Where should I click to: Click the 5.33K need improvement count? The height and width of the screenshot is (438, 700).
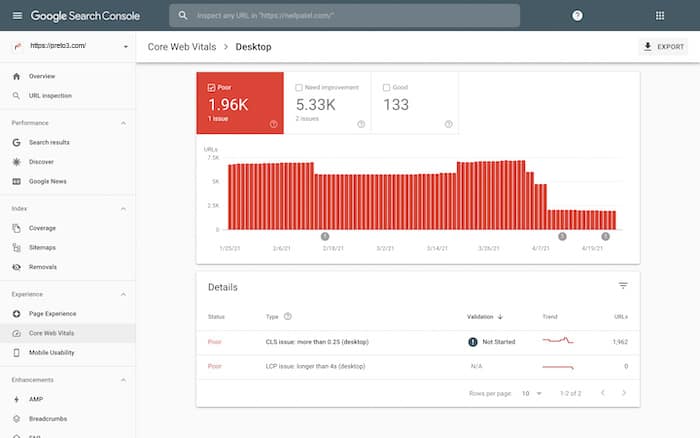pyautogui.click(x=316, y=105)
